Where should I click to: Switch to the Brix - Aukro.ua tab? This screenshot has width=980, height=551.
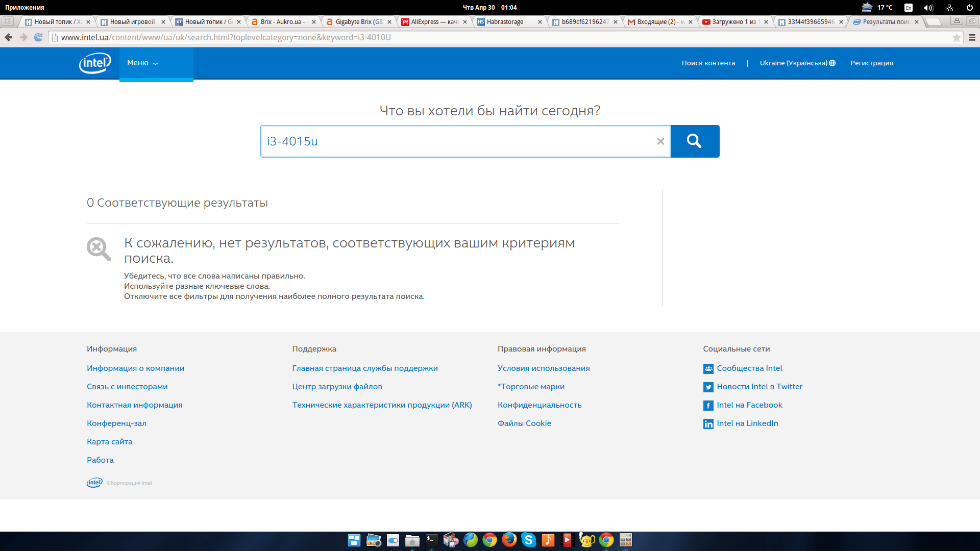point(284,22)
